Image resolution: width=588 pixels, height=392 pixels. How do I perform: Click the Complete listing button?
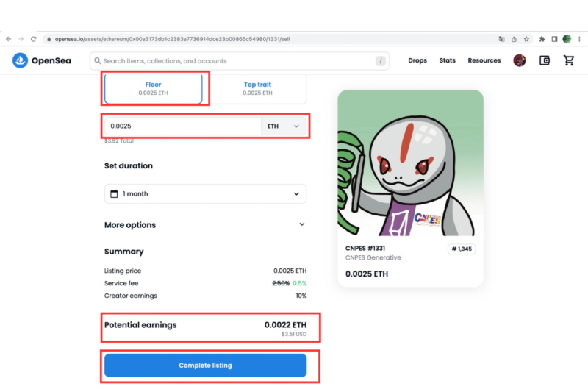205,366
